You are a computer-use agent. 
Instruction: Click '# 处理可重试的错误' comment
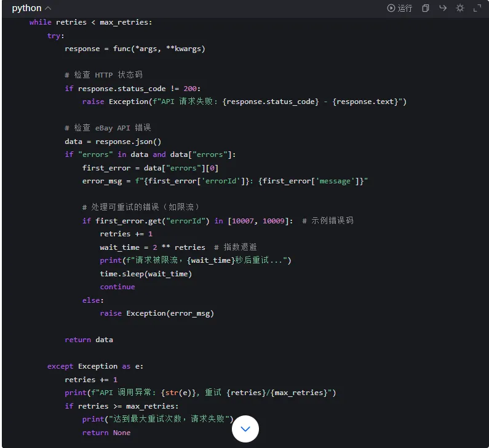tap(141, 207)
